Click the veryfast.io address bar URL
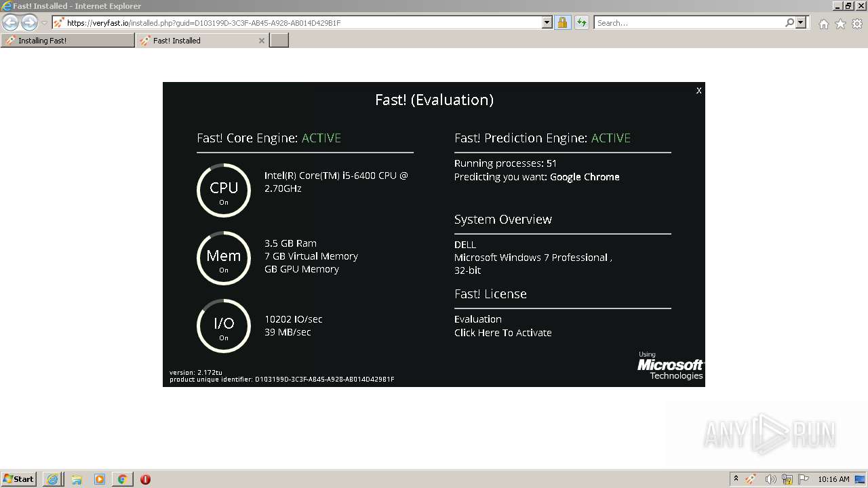Image resolution: width=868 pixels, height=488 pixels. [x=203, y=23]
